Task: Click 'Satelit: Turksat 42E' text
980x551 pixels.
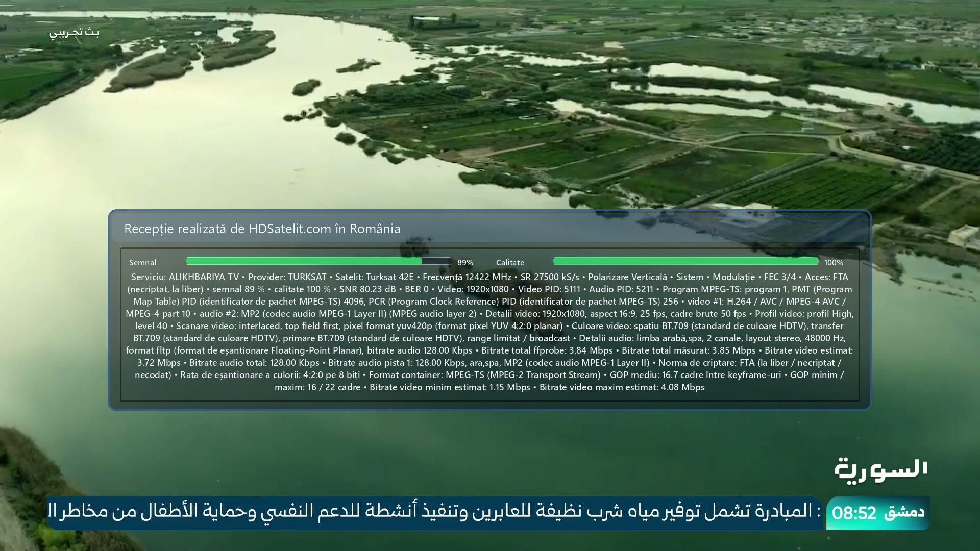Action: tap(374, 277)
